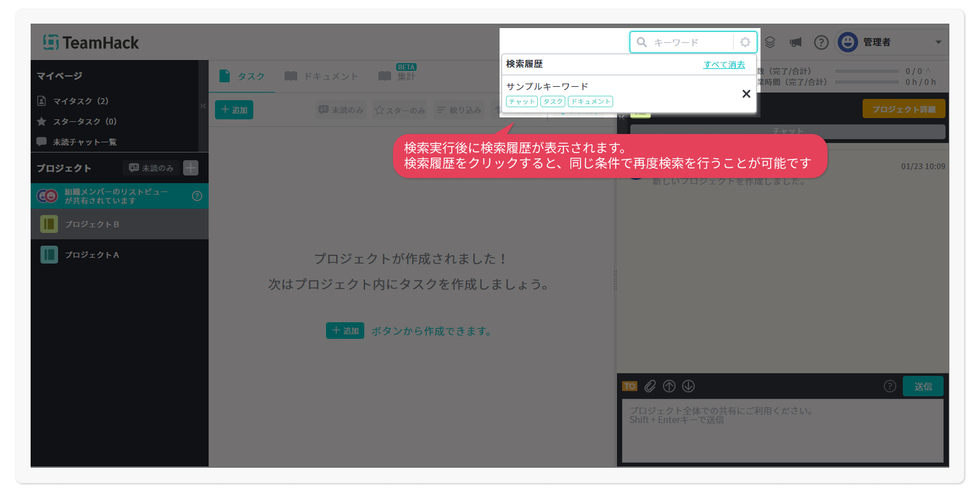The width and height of the screenshot is (980, 492).
Task: Toggle 未読のみ filter beside プロジェクト heading
Action: point(151,168)
